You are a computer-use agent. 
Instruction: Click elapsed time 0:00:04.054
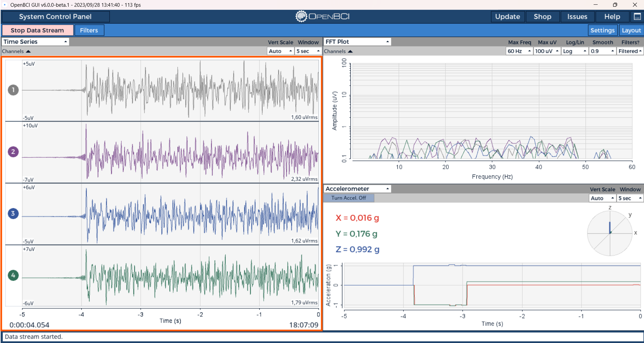[29, 325]
